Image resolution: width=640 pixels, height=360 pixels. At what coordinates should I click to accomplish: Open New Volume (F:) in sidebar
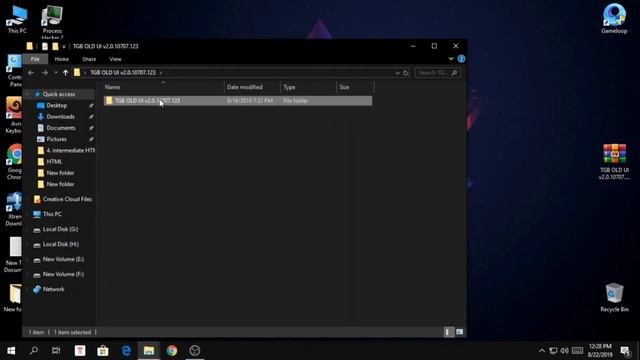tap(63, 274)
